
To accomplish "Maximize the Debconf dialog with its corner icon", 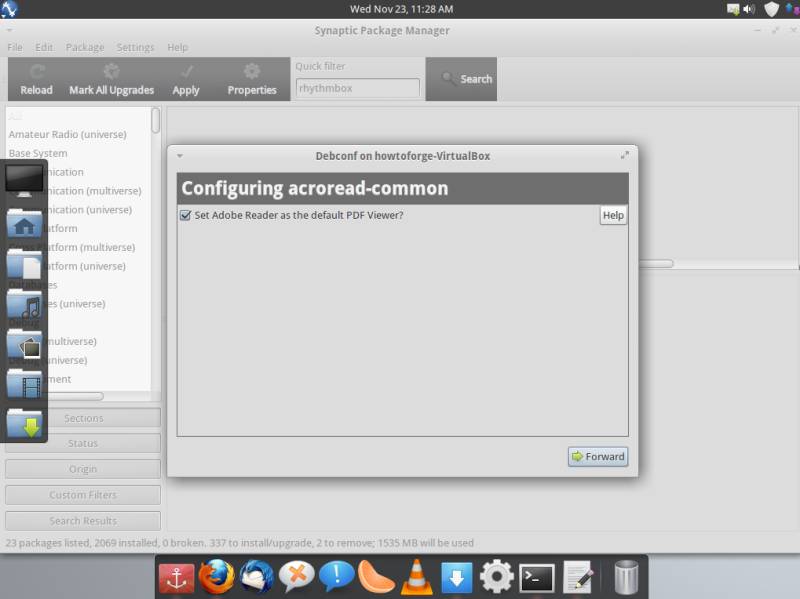I will (625, 155).
